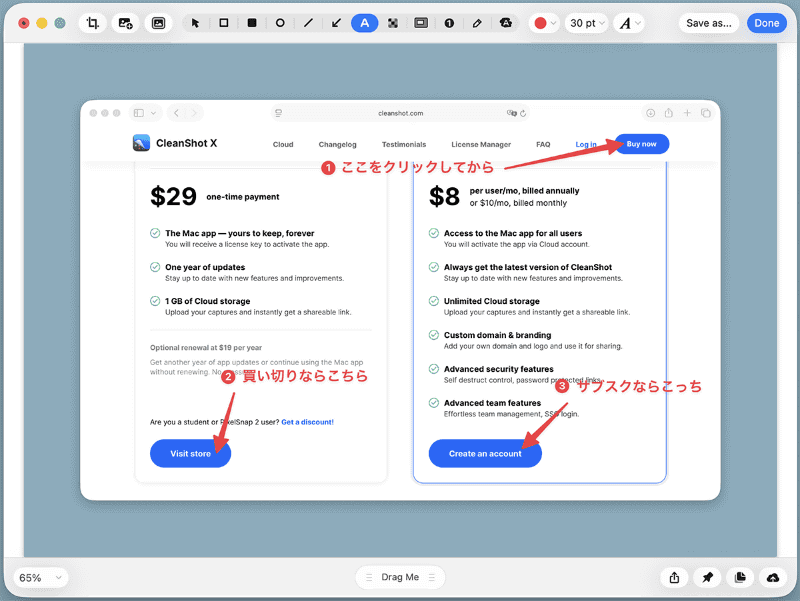Open the 30 pt font size dropdown

point(587,23)
